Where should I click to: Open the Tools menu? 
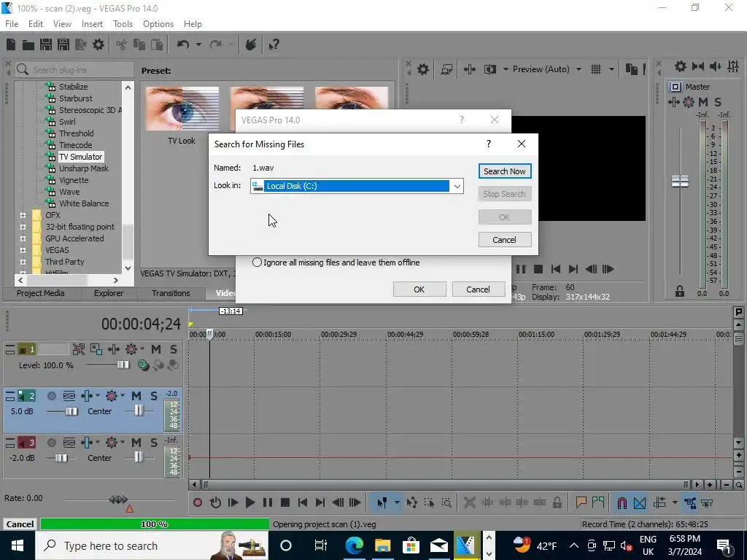pos(123,24)
